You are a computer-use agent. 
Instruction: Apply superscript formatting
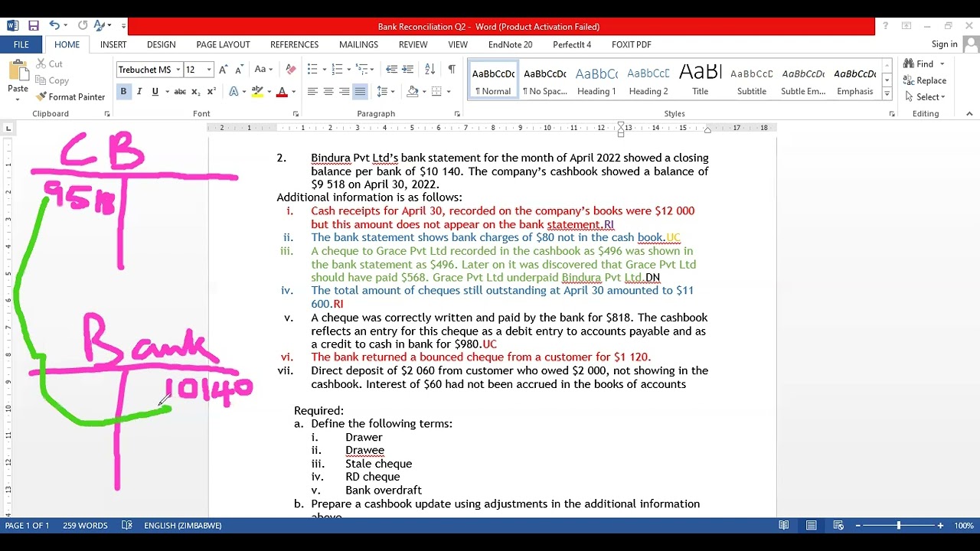coord(212,92)
